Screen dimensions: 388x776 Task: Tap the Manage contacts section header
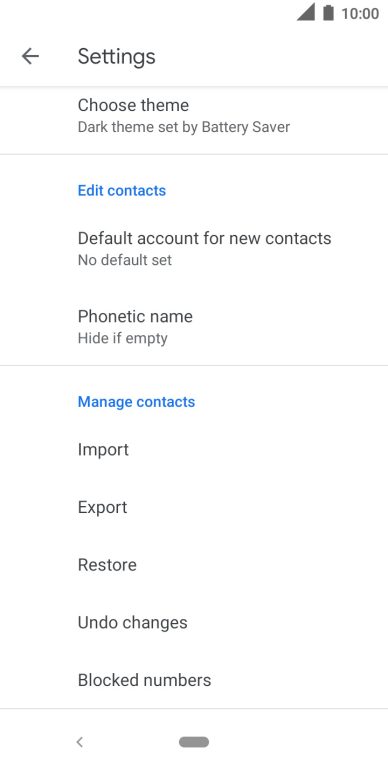click(x=137, y=402)
